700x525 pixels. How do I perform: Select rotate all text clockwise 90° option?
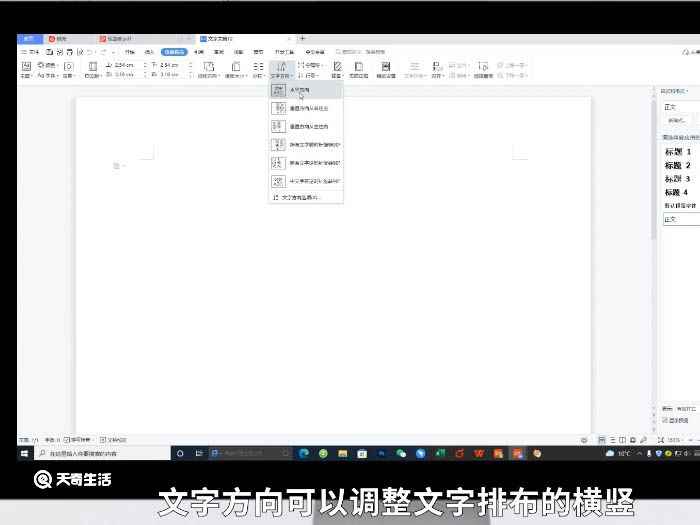306,145
